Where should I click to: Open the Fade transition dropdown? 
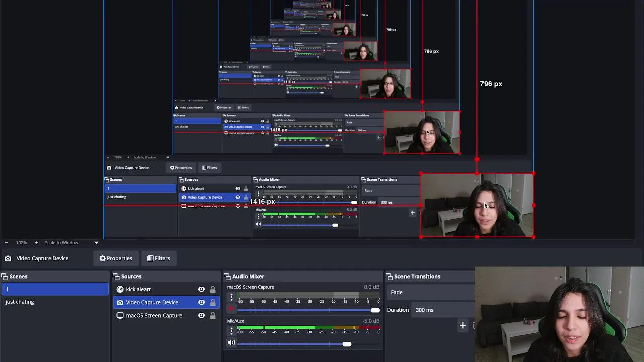coord(432,292)
